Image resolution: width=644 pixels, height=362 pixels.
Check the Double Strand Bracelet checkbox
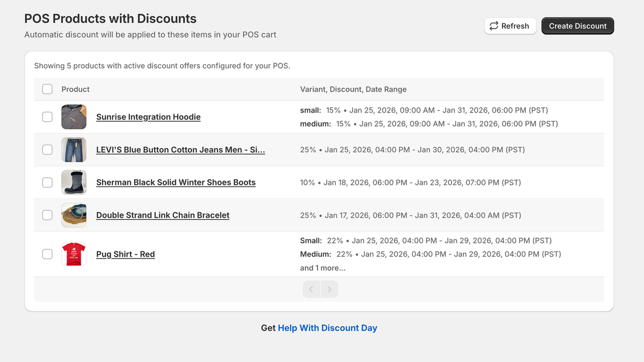pyautogui.click(x=47, y=215)
